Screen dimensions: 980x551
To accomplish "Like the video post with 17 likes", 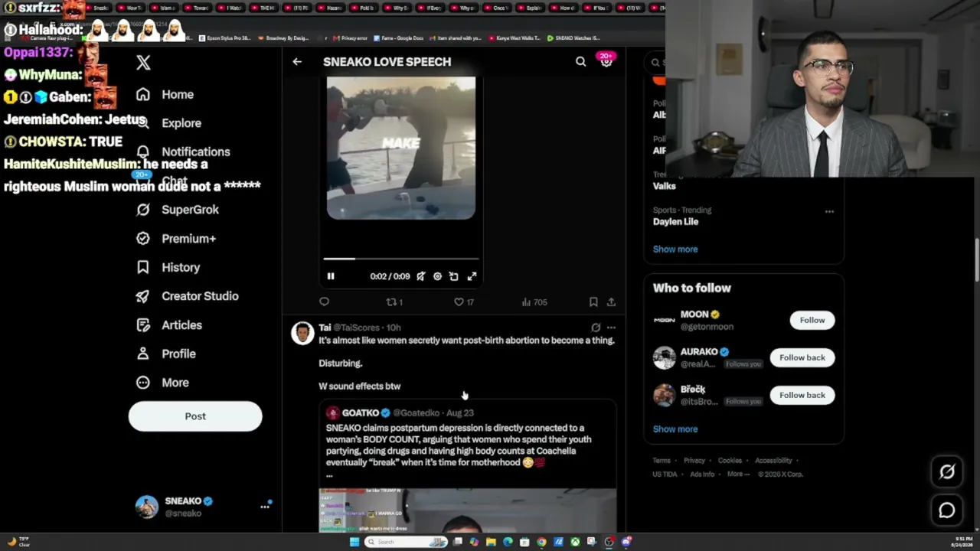I will tap(464, 302).
